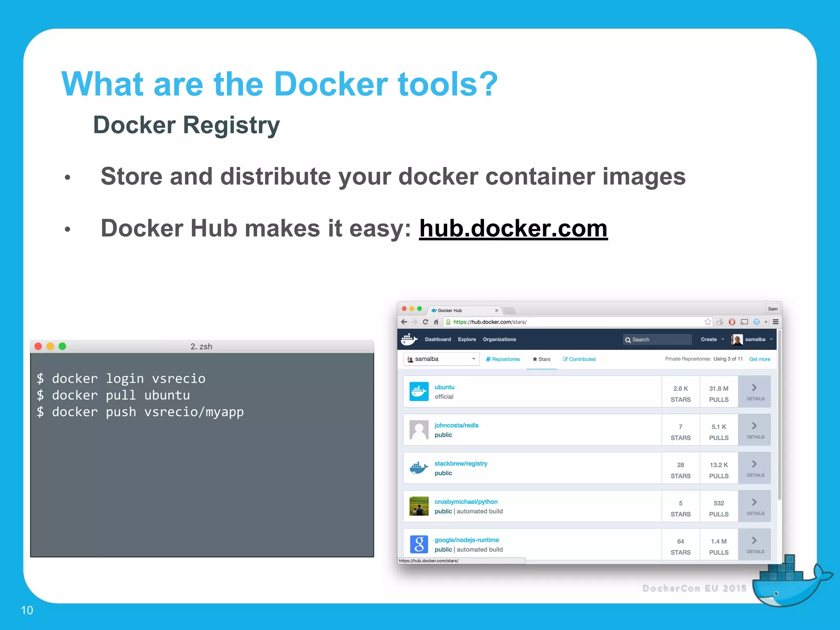Click the stackbrew/registry whale icon
The image size is (840, 630).
[419, 468]
